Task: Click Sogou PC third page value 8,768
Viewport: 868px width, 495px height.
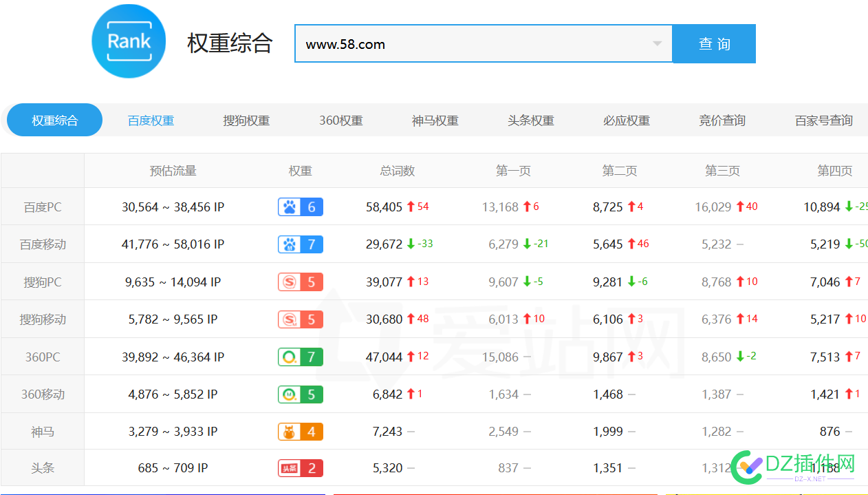Action: (717, 282)
